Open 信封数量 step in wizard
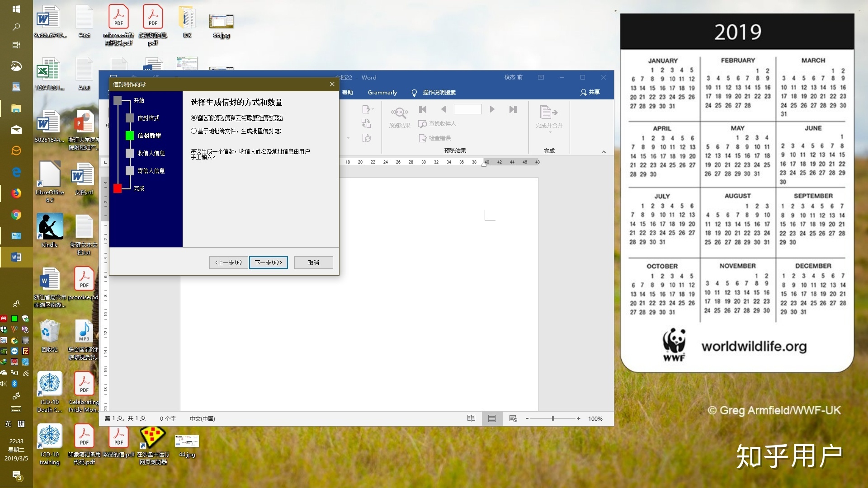868x488 pixels. [149, 135]
